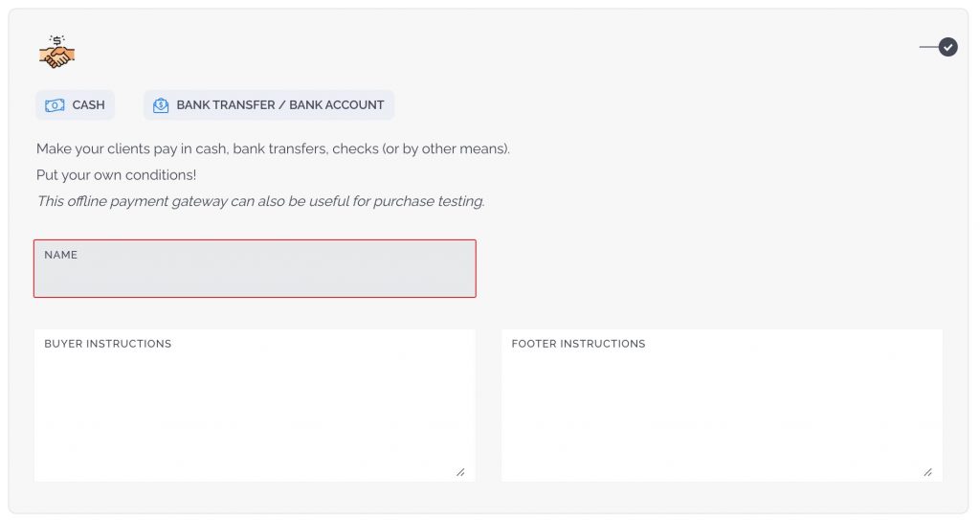Click the italic purchase testing note
The height and width of the screenshot is (520, 980).
[x=260, y=201]
